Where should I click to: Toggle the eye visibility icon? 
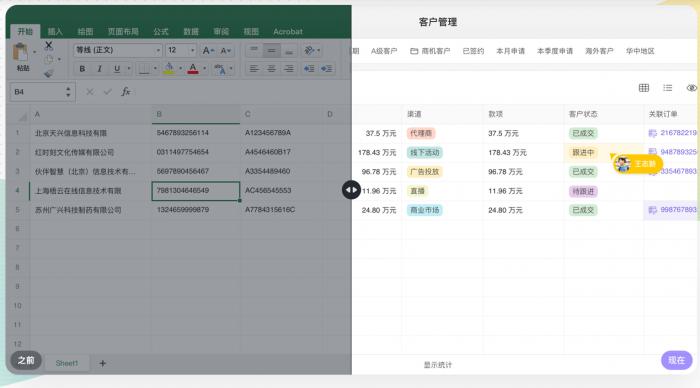coord(691,88)
